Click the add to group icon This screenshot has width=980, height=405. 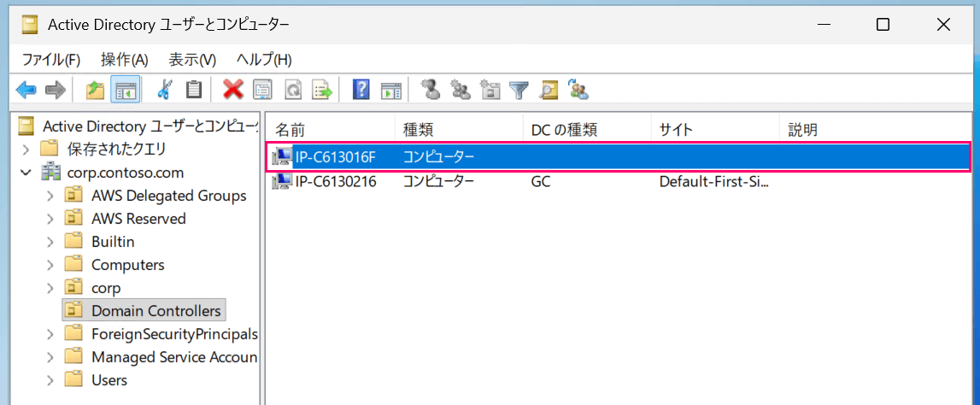(578, 90)
